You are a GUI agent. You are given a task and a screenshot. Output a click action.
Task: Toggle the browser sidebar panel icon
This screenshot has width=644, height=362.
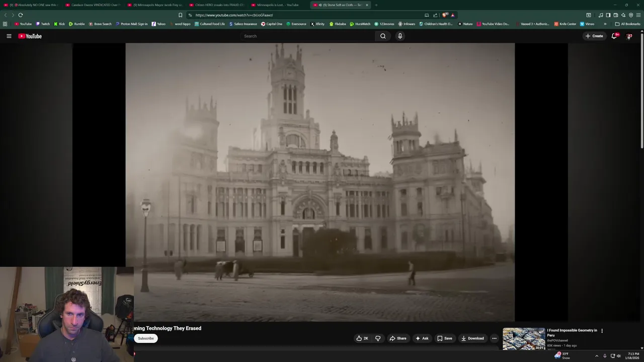coord(608,15)
